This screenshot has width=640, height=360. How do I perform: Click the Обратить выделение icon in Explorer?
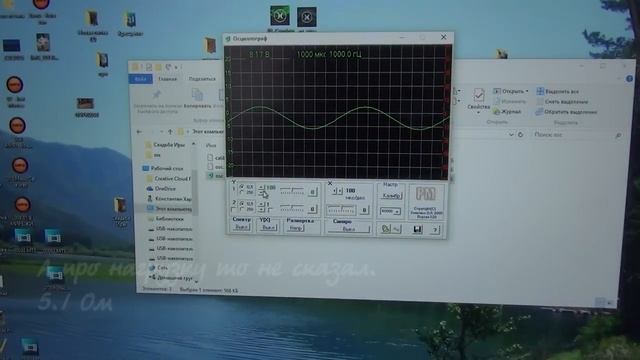(540, 111)
